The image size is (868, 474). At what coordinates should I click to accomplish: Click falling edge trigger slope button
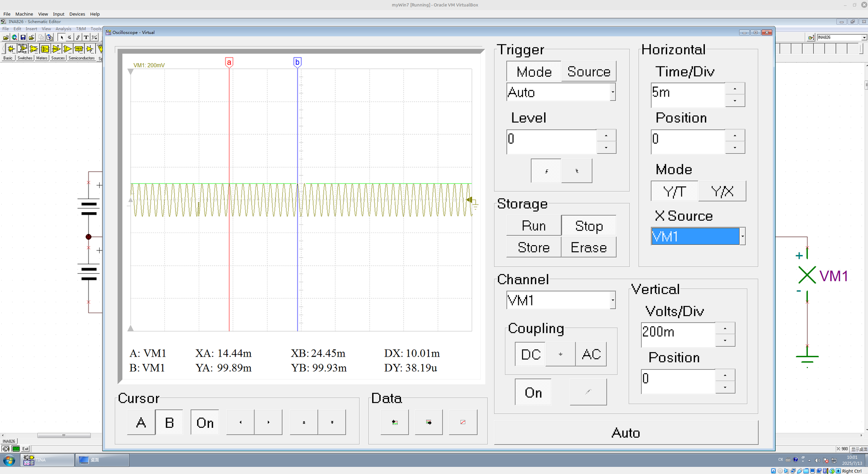tap(576, 171)
